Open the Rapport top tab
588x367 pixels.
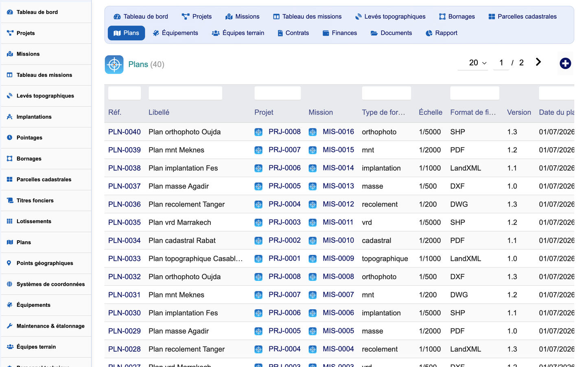442,33
